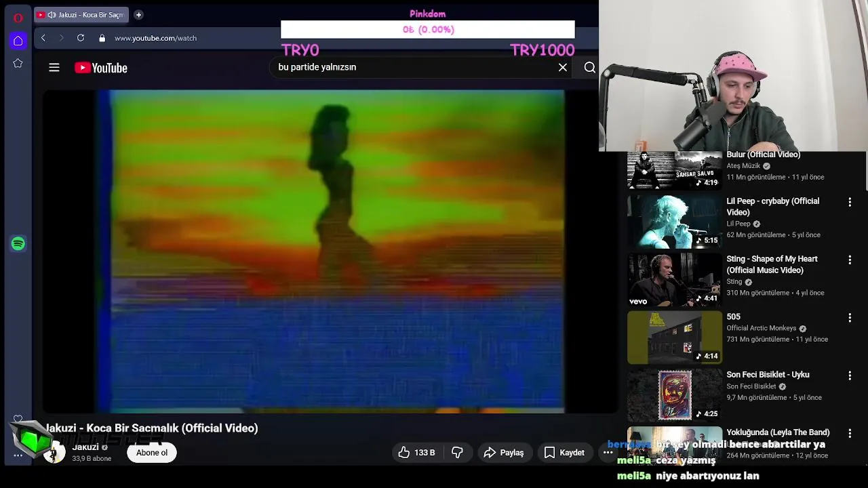The image size is (868, 488).
Task: Open the Ateş Müzik video thumbnail
Action: (674, 169)
